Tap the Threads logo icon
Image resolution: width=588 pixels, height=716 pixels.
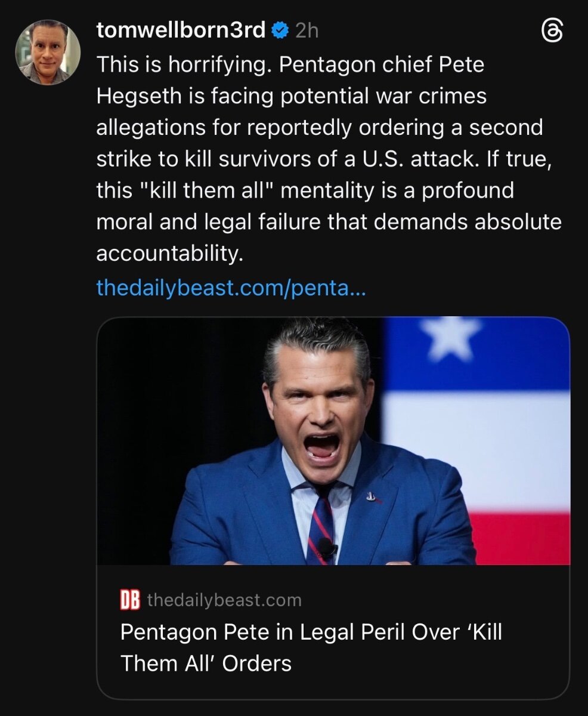(552, 31)
